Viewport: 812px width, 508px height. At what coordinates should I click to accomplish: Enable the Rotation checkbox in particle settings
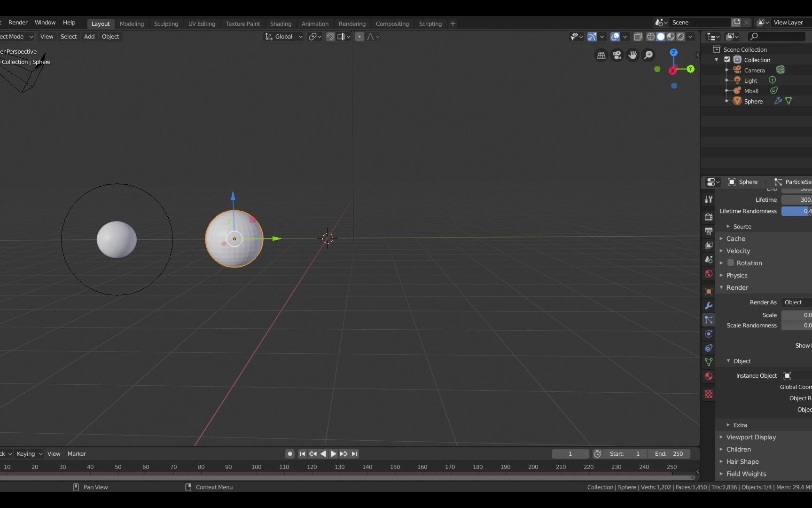pos(730,263)
